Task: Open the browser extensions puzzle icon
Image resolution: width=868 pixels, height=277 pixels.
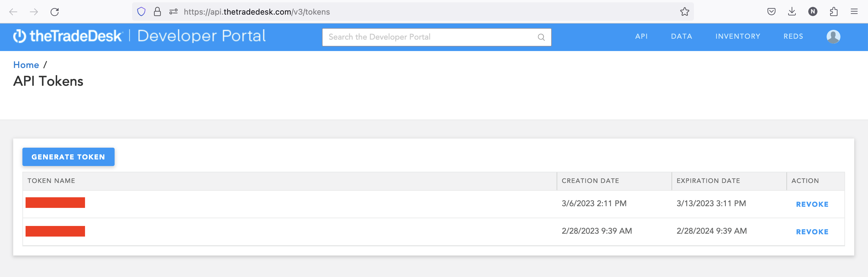Action: coord(833,12)
